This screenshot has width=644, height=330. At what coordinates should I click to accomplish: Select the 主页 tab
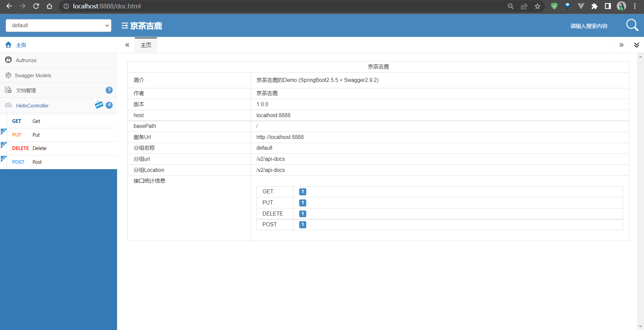146,45
